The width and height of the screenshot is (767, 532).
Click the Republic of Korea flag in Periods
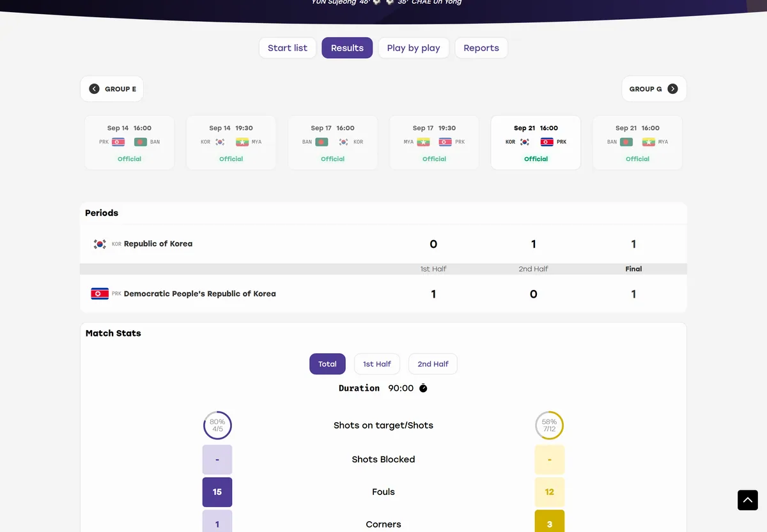100,244
